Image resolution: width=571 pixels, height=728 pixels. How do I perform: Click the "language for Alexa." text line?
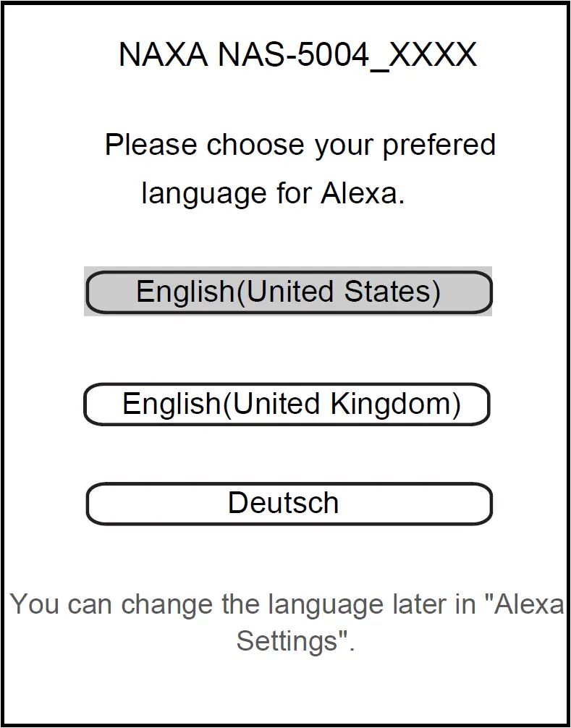tap(273, 194)
